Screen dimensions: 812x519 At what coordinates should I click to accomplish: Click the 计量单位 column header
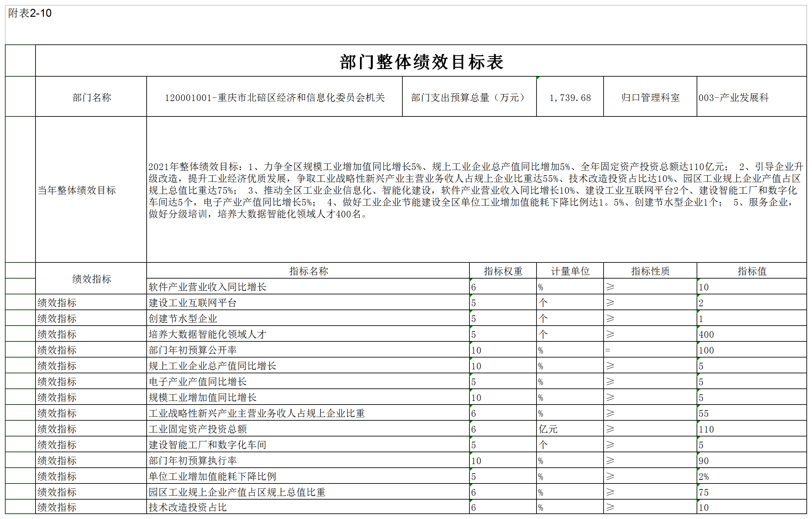click(x=570, y=271)
